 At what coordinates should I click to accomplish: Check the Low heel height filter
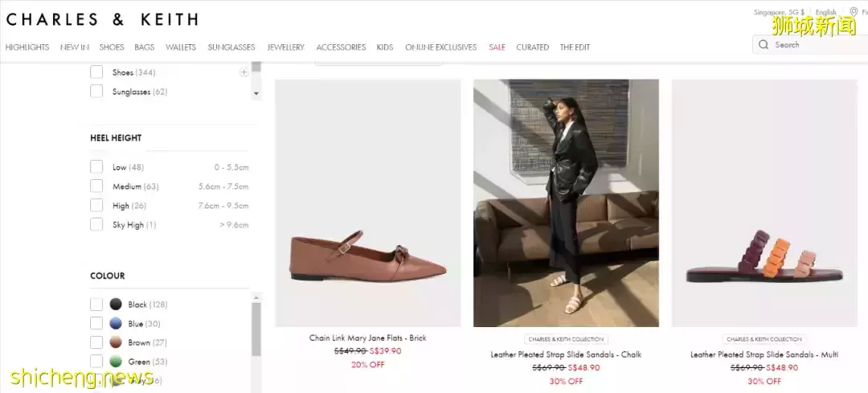(96, 167)
